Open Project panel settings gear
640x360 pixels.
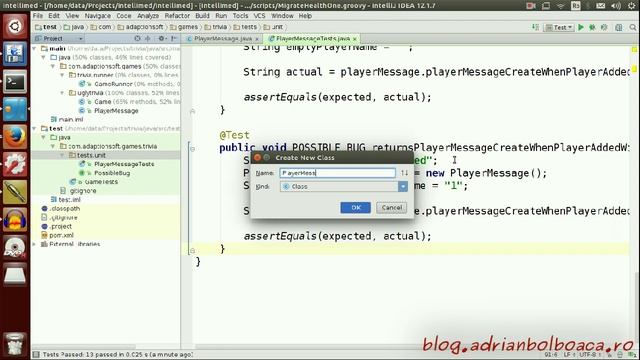[161, 38]
